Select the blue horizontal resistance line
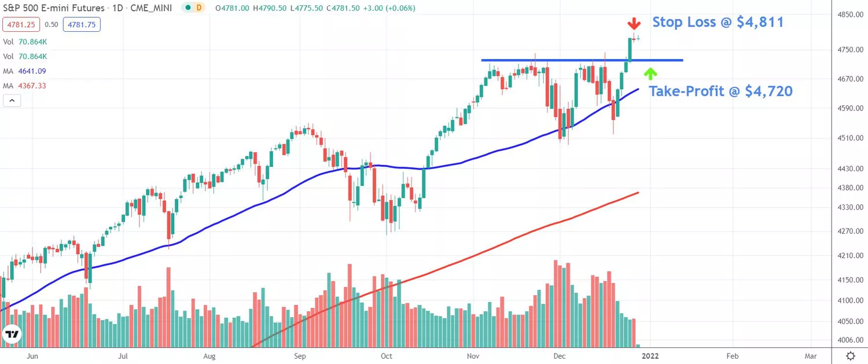Screen dimensions: 868x364 coord(579,60)
